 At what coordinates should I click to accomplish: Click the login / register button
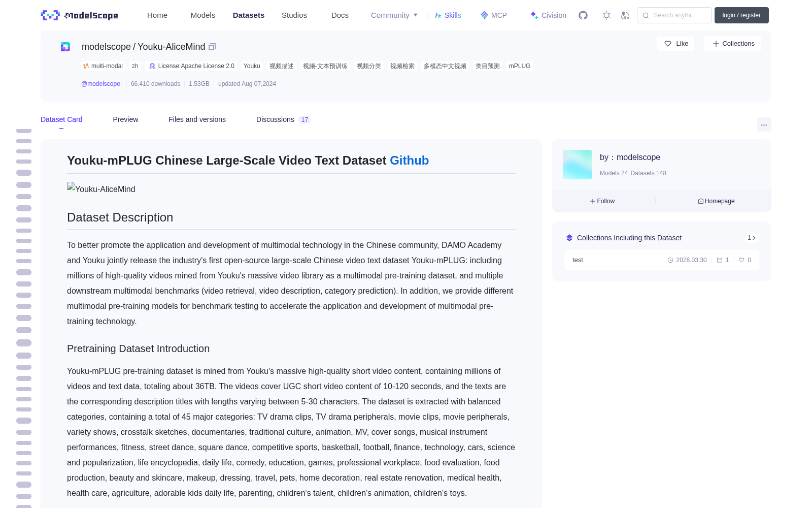coord(741,15)
